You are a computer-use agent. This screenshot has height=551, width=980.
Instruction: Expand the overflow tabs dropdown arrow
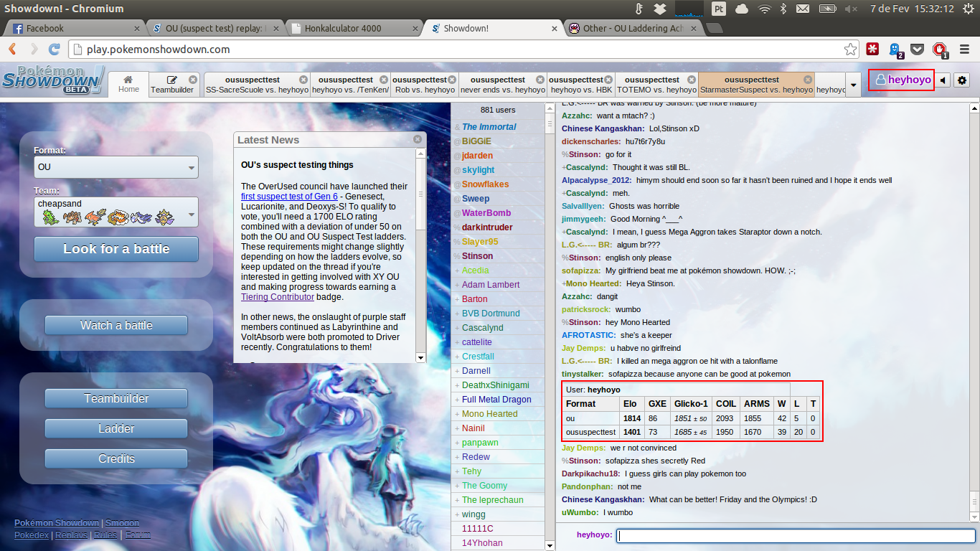click(853, 85)
